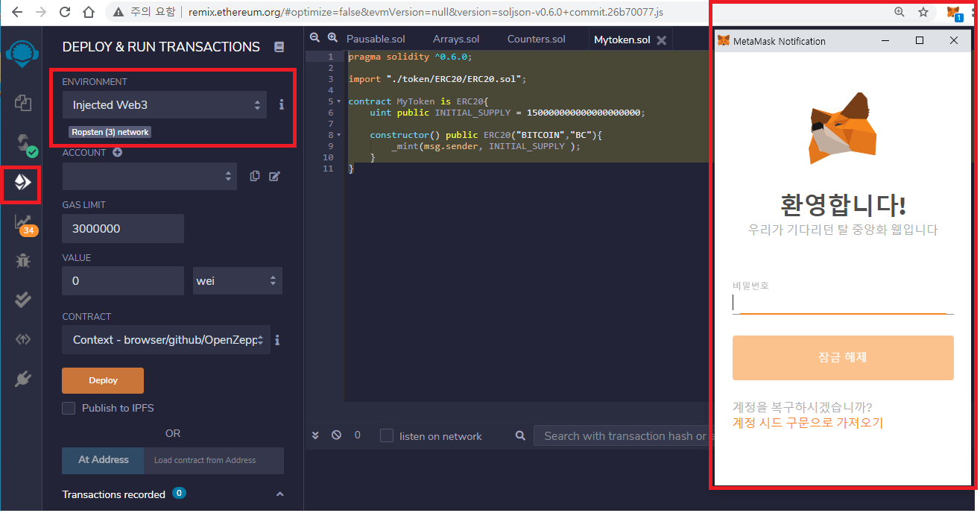
Task: Click Load contract from Address field
Action: click(214, 460)
